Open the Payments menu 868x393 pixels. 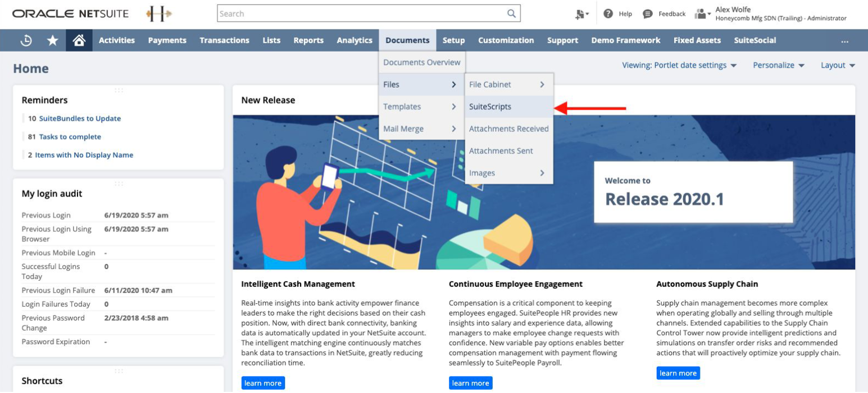(x=167, y=40)
